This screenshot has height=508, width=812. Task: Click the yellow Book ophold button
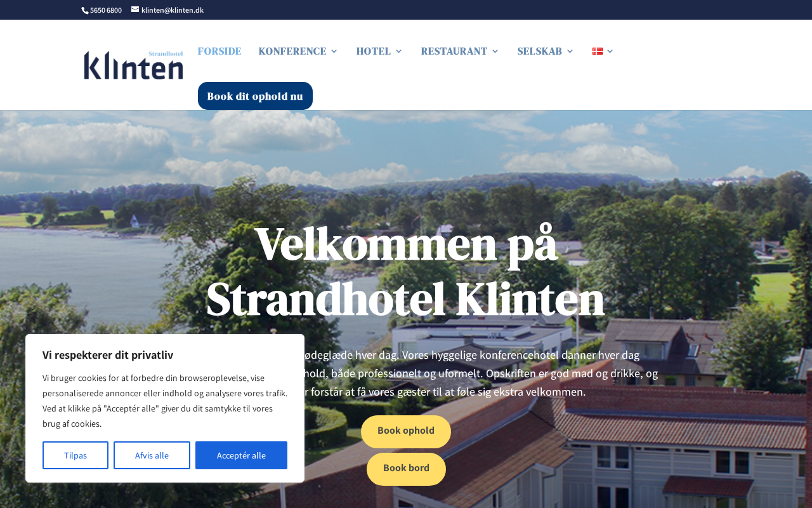pyautogui.click(x=406, y=431)
